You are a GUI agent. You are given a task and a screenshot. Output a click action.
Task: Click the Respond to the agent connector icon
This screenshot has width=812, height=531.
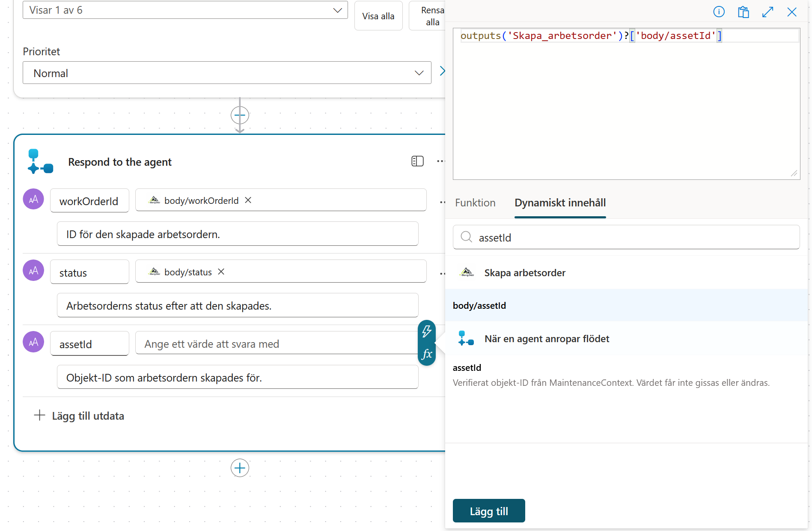click(x=40, y=161)
